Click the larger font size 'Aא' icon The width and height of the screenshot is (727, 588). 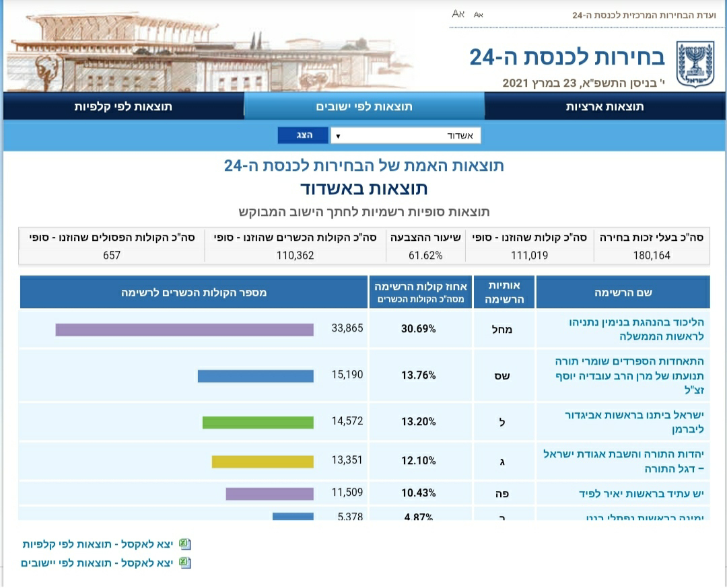(458, 14)
